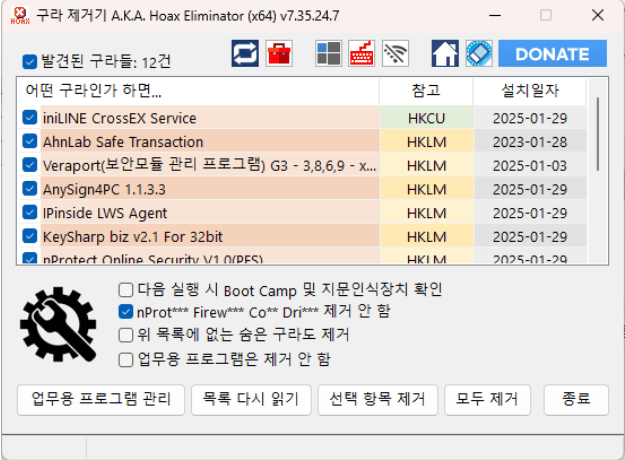Image resolution: width=625 pixels, height=460 pixels.
Task: Click the four-tile Windows grid icon
Action: tap(328, 54)
